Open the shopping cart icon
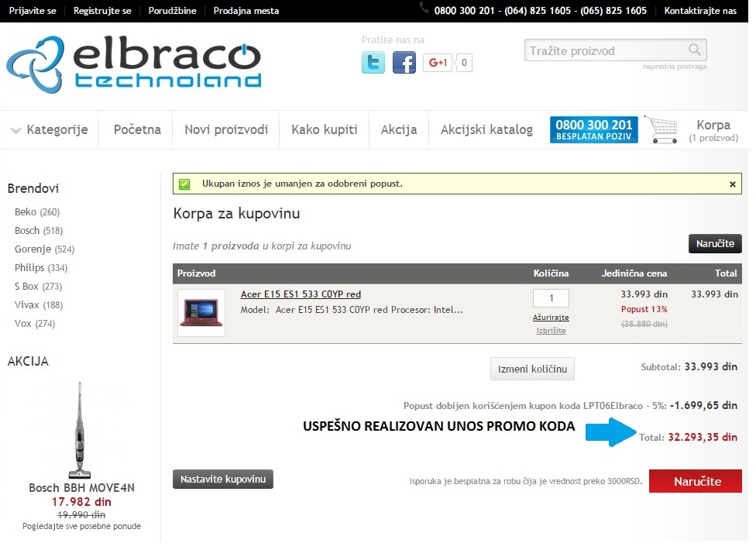 pos(661,129)
